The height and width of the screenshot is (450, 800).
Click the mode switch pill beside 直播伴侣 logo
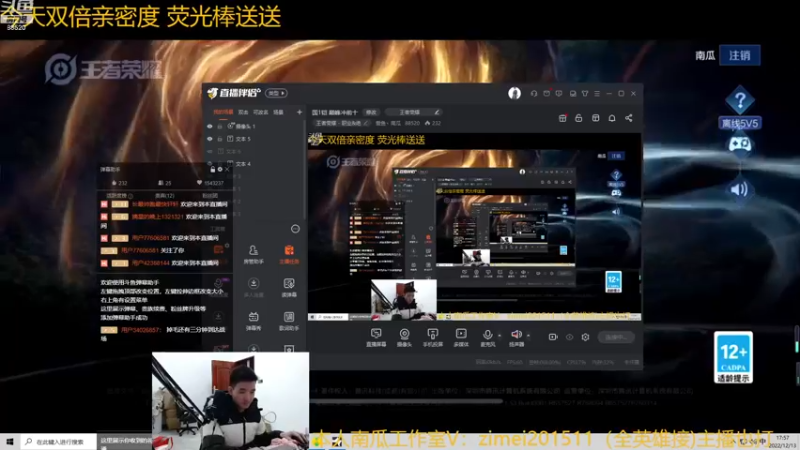point(276,93)
